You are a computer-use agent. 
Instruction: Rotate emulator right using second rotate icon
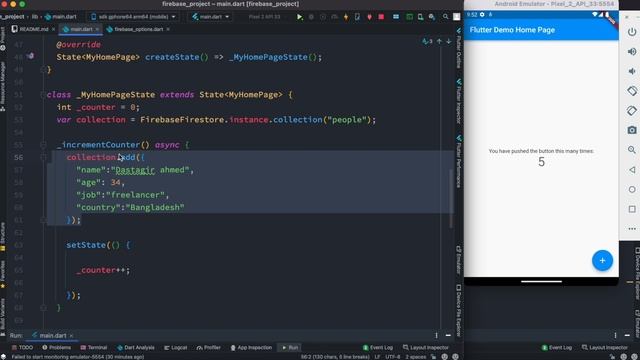pos(632,110)
